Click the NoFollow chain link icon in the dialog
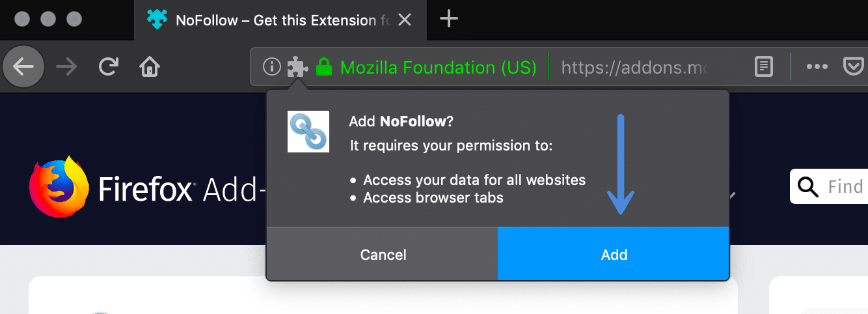 click(x=308, y=132)
